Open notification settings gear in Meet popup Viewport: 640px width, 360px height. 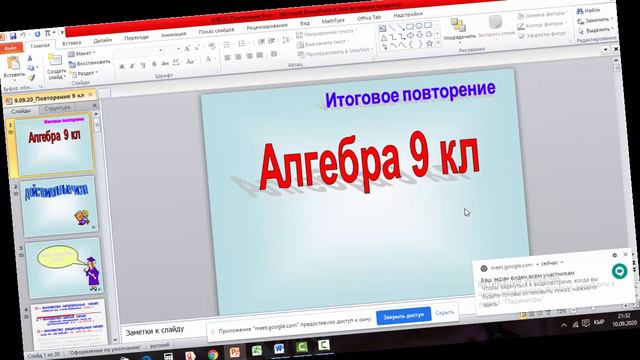614,256
